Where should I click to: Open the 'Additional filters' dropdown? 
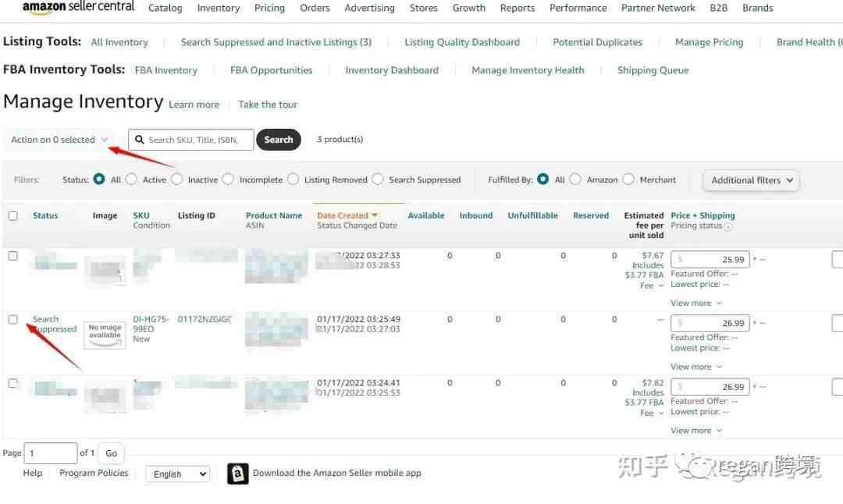point(751,180)
